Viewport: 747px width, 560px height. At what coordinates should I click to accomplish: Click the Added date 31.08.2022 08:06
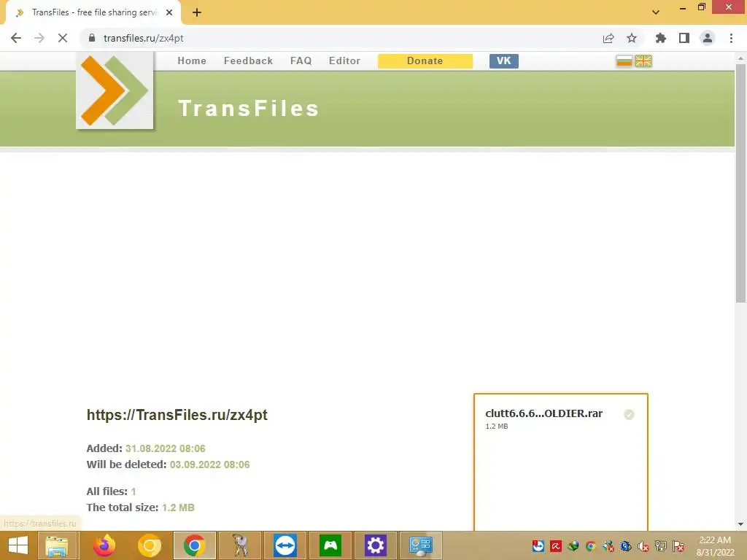coord(166,448)
